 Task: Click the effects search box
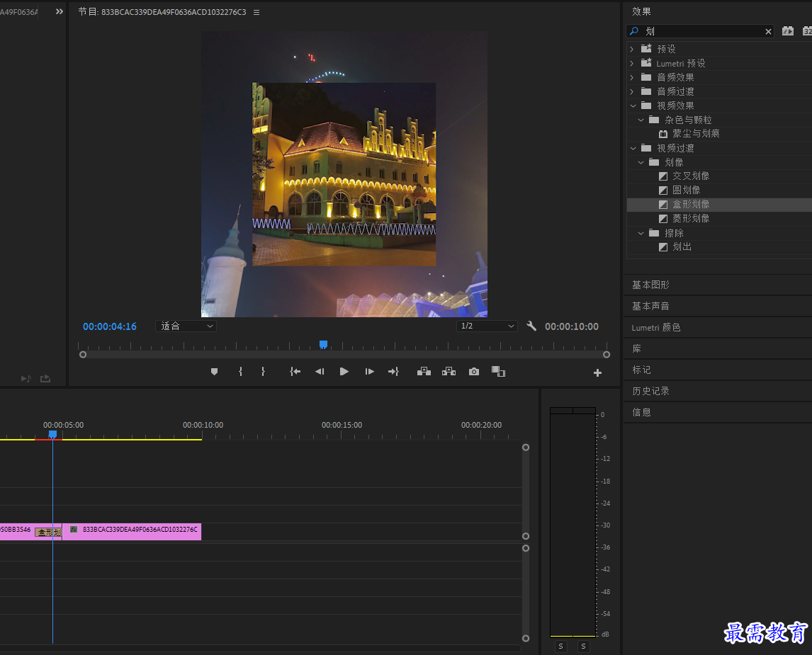(x=699, y=32)
